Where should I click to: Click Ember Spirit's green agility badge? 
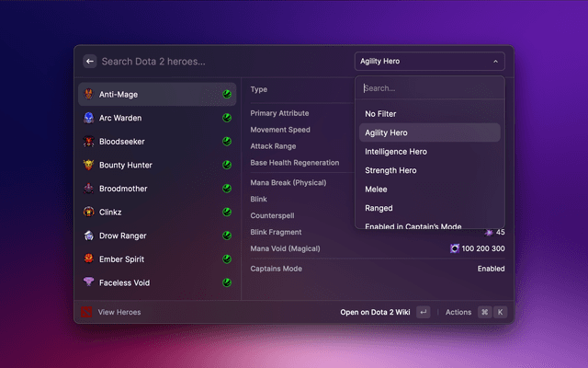tap(226, 259)
